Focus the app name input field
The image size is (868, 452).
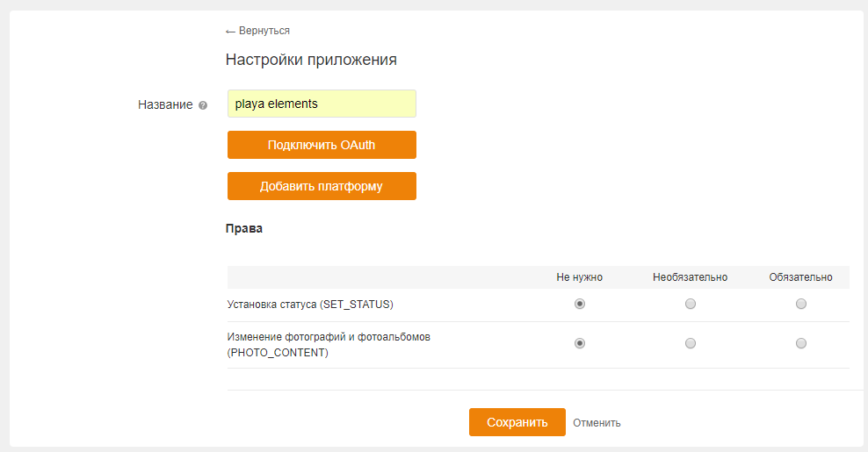322,104
